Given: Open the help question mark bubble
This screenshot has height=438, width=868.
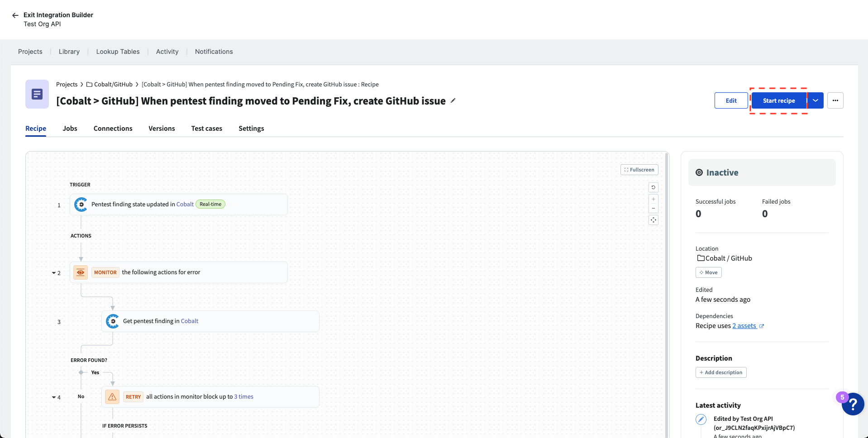Looking at the screenshot, I should point(853,404).
